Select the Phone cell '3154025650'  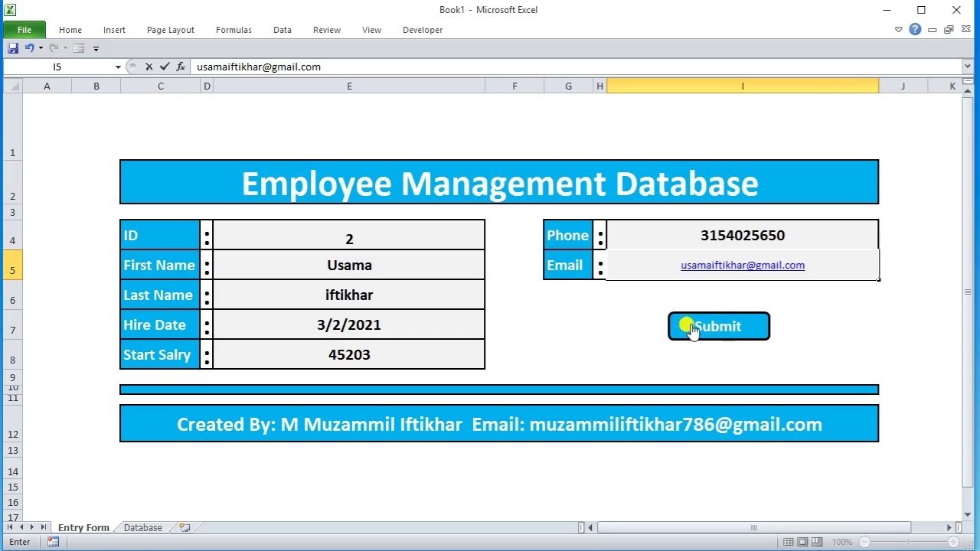743,235
